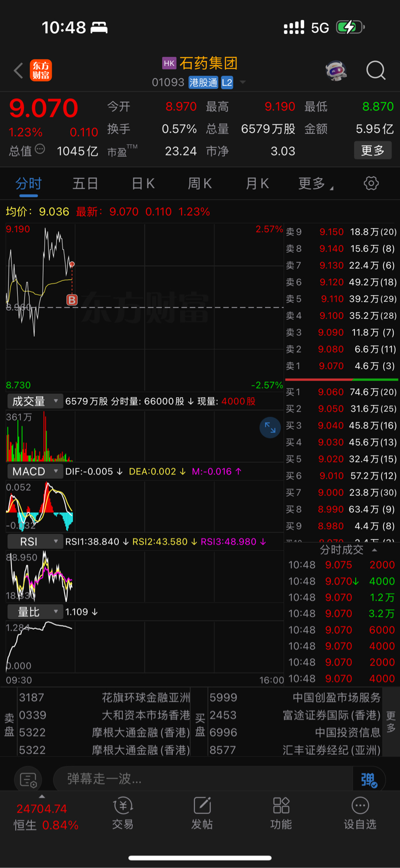Tap the 更多 quote details button
Image resolution: width=400 pixels, height=868 pixels.
click(373, 151)
